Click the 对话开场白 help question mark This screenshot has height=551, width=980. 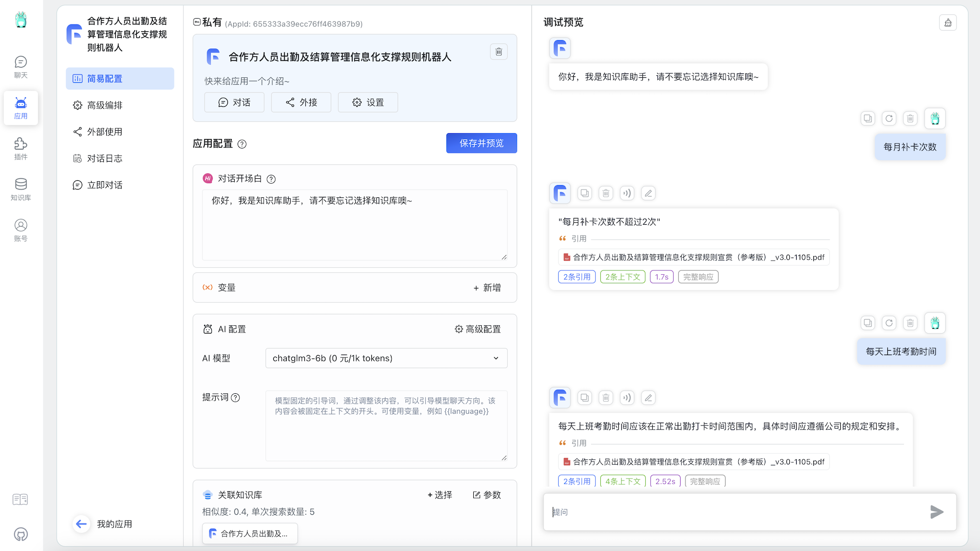click(271, 179)
